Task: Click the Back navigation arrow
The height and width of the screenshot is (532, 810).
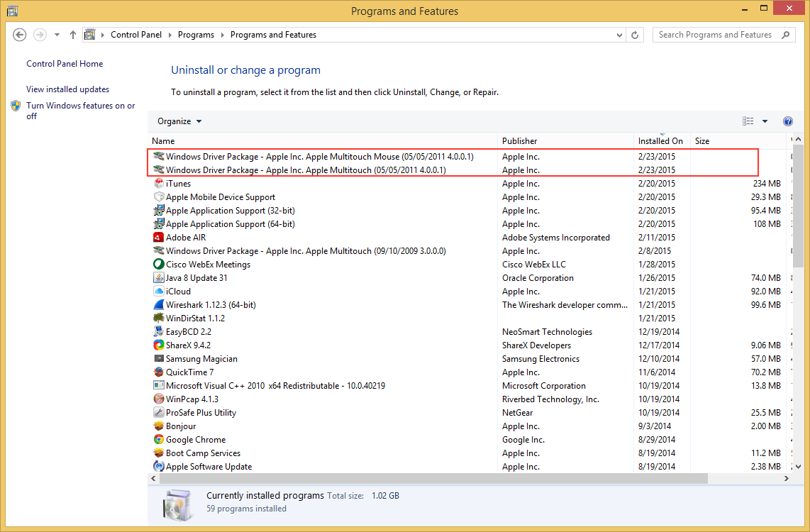Action: click(20, 35)
